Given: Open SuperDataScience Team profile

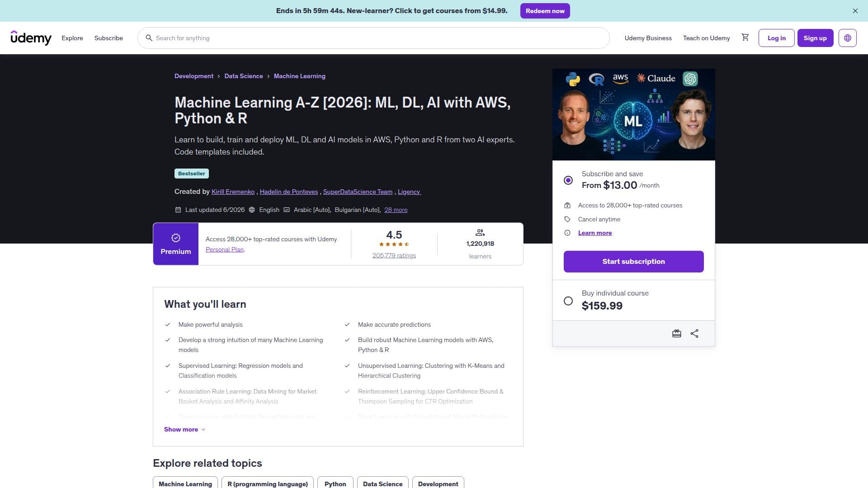Looking at the screenshot, I should (x=358, y=192).
